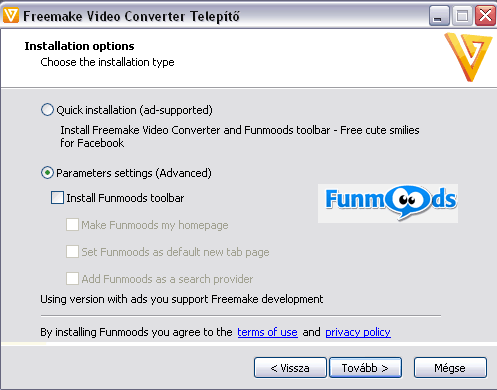Continue with the Tovább button
This screenshot has width=497, height=390.
pyautogui.click(x=365, y=368)
